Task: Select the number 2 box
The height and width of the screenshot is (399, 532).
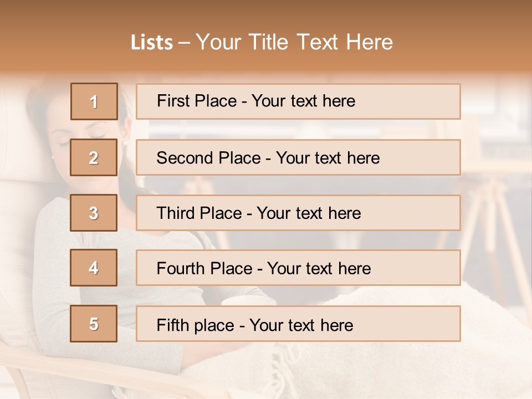Action: [94, 157]
